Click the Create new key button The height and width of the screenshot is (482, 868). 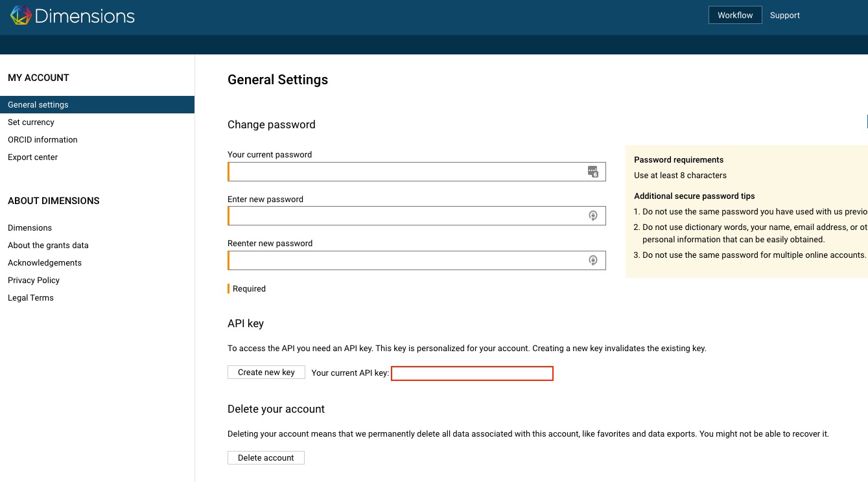click(266, 373)
